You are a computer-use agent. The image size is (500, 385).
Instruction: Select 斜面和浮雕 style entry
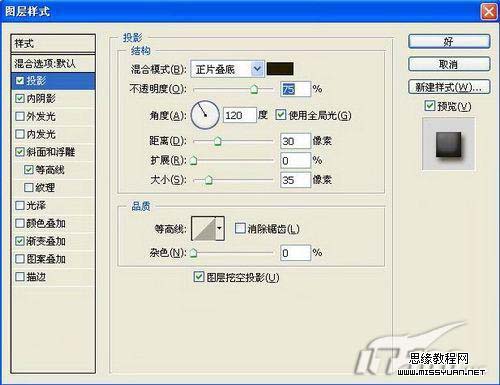pos(53,152)
